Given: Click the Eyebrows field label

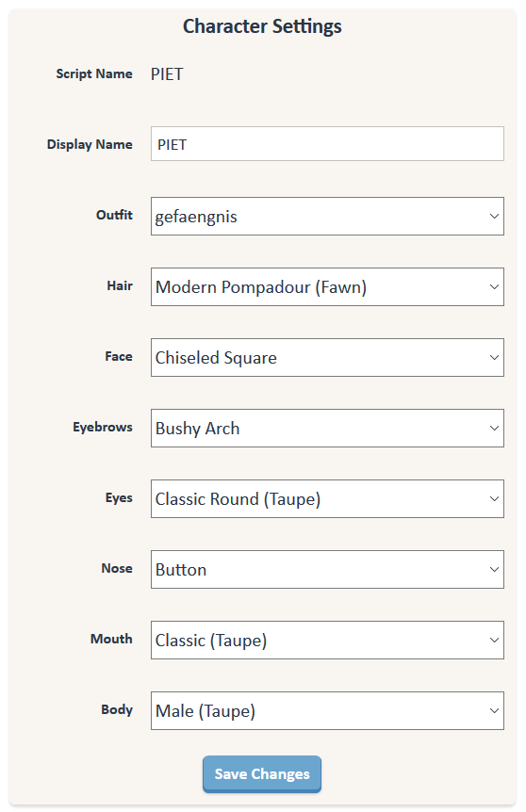Looking at the screenshot, I should pos(103,428).
